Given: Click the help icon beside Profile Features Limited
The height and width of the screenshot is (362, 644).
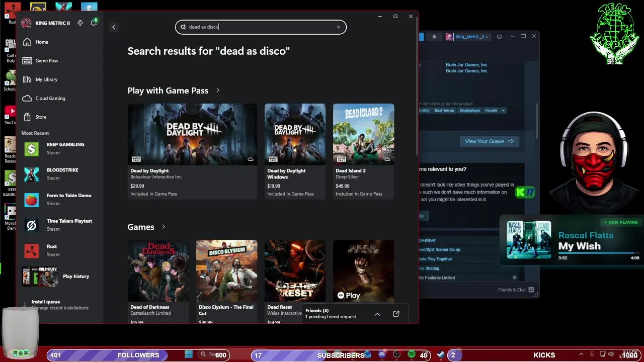Looking at the screenshot, I should [514, 278].
